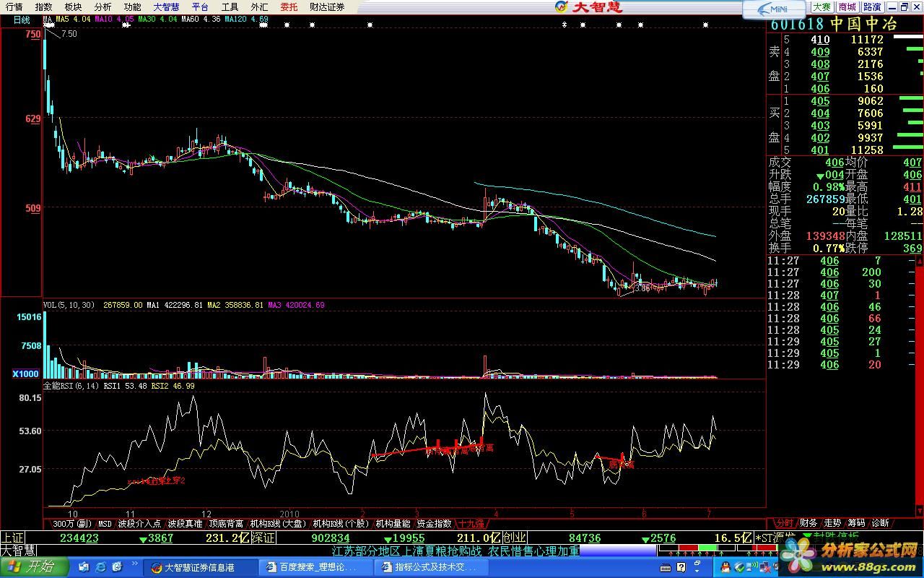Click the MiNi mode button in title bar
Viewport: 924px width, 578px height.
tap(774, 9)
